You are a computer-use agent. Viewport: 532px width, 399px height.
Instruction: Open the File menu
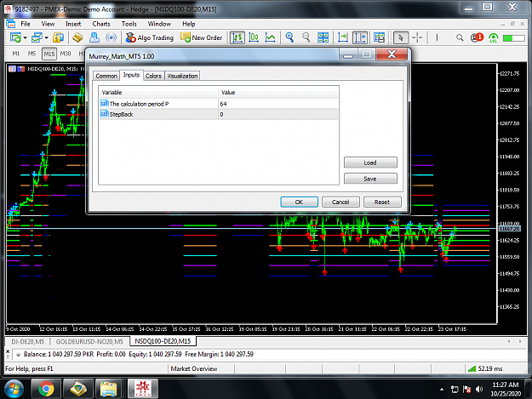click(26, 24)
